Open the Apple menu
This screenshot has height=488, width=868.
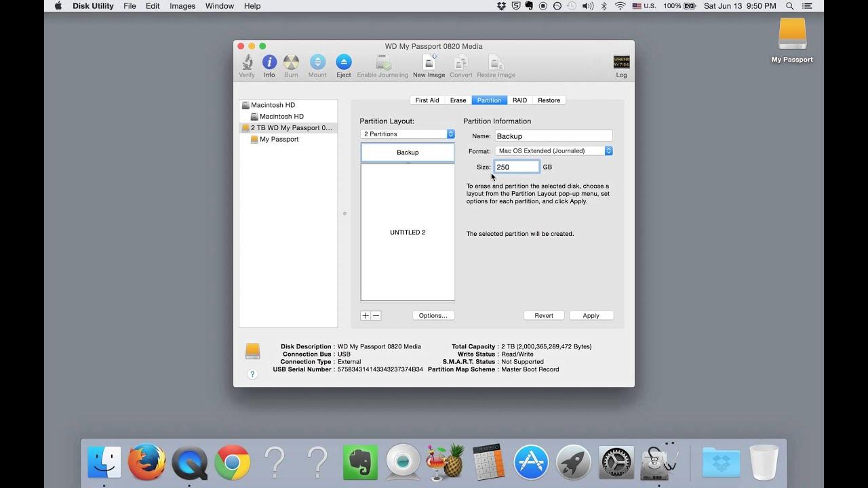pyautogui.click(x=58, y=6)
